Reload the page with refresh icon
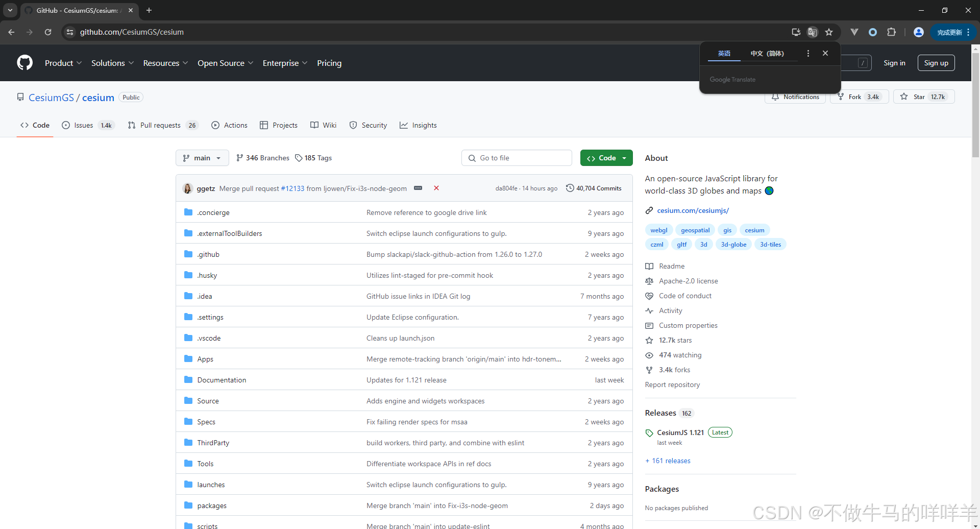980x529 pixels. pyautogui.click(x=48, y=32)
